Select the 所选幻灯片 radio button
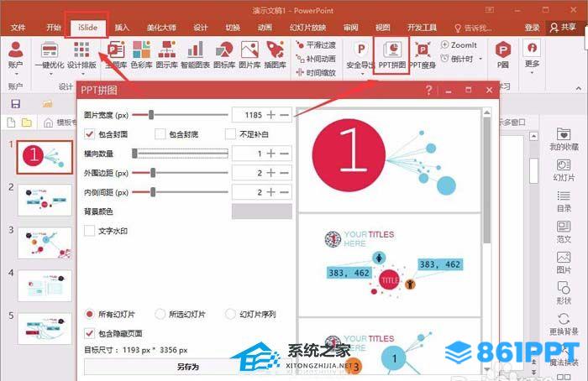This screenshot has height=381, width=588. [160, 314]
